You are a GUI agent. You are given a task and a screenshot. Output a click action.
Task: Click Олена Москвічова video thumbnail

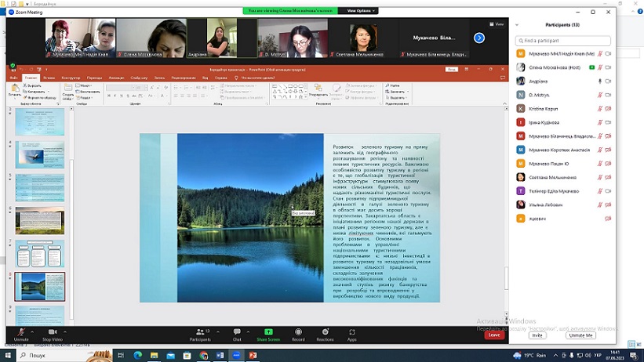[151, 38]
